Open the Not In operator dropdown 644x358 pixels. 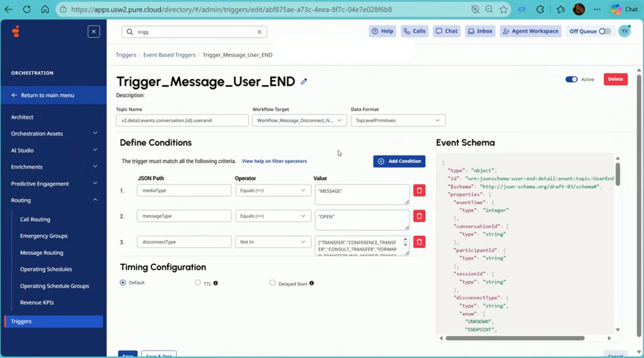coord(273,242)
